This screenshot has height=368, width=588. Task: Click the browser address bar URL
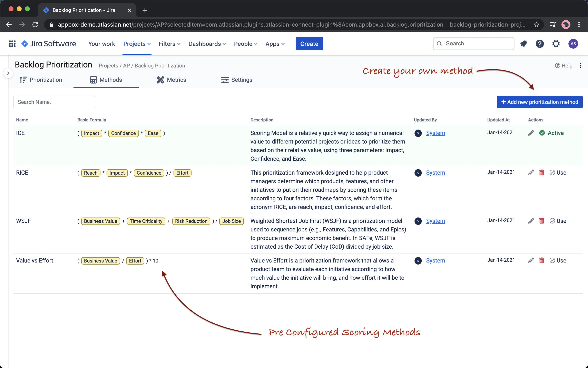[x=292, y=25]
